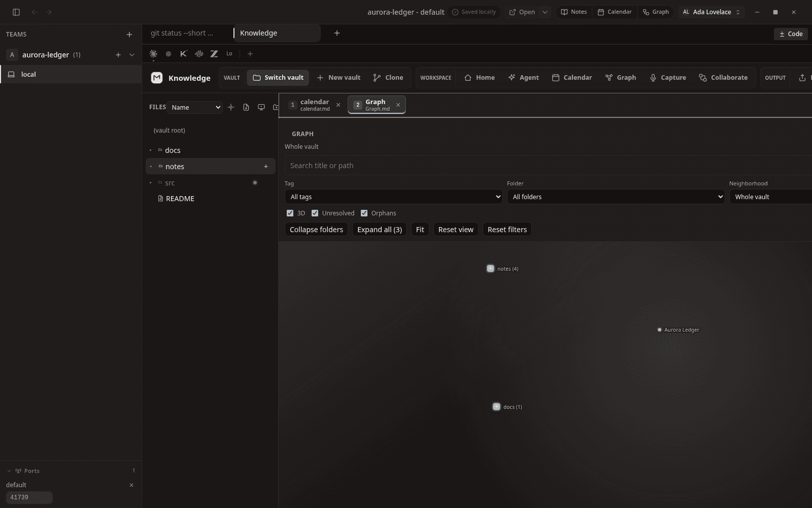Click the status dot on src row

pos(255,183)
